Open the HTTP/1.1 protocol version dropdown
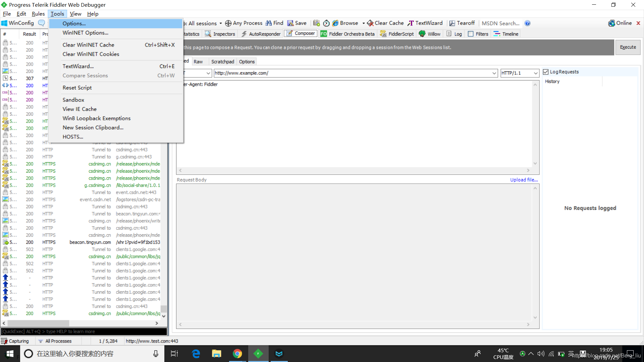Image resolution: width=644 pixels, height=362 pixels. click(x=536, y=73)
